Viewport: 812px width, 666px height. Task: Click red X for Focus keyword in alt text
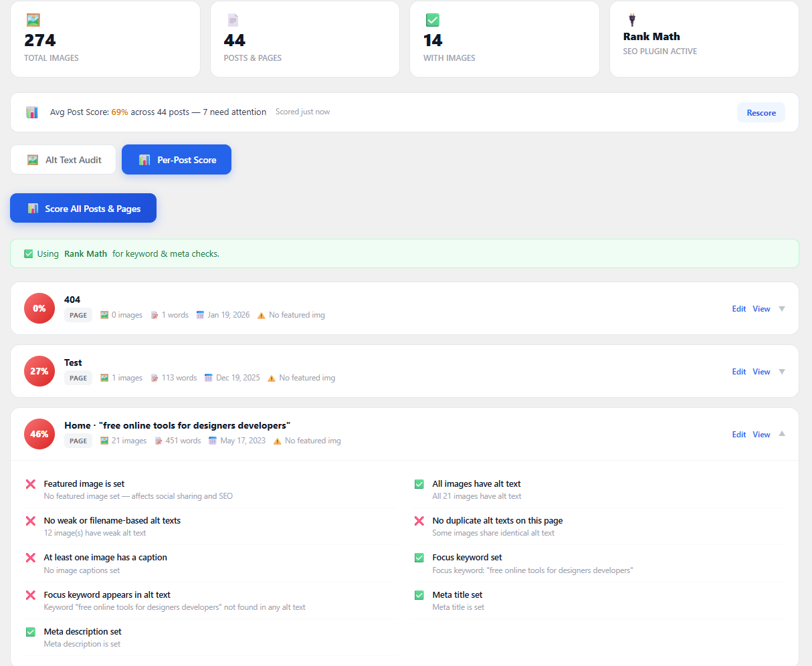click(x=31, y=595)
